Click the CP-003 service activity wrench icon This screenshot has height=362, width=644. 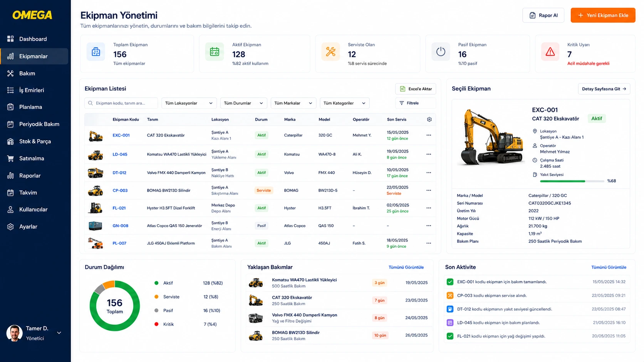[x=450, y=295]
